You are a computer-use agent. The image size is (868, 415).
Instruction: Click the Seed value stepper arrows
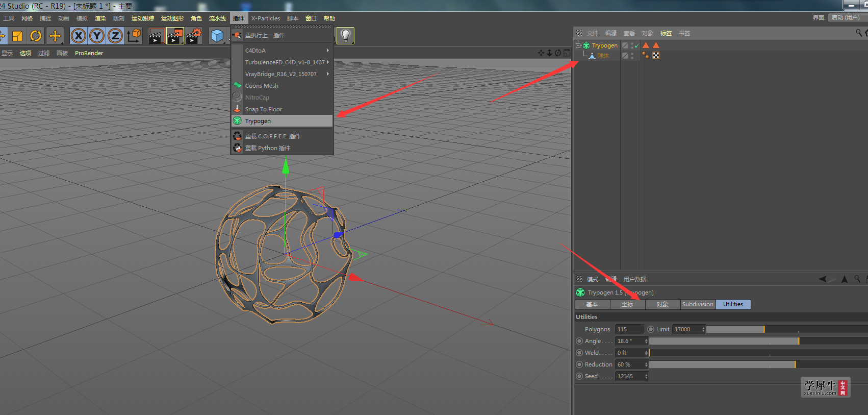click(x=646, y=376)
